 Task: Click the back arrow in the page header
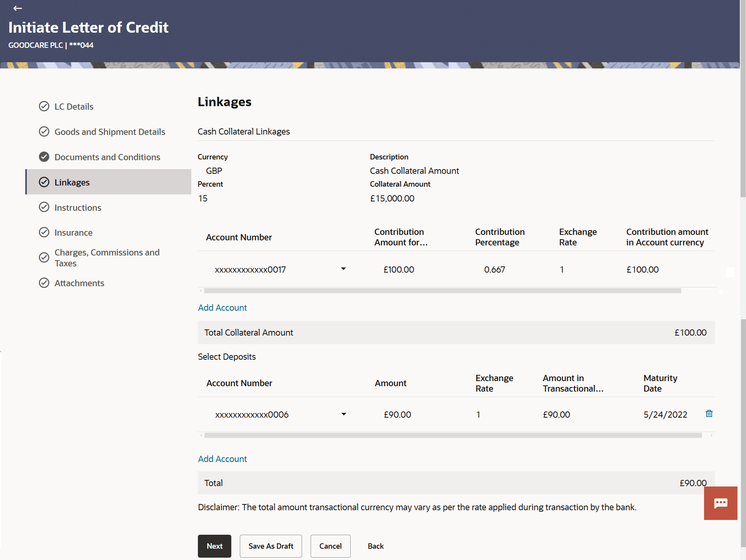(17, 8)
